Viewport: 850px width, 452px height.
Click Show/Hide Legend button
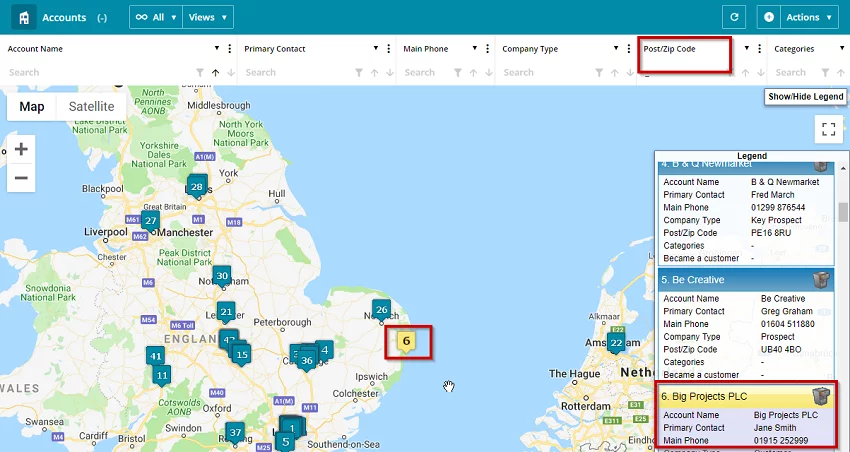point(806,97)
